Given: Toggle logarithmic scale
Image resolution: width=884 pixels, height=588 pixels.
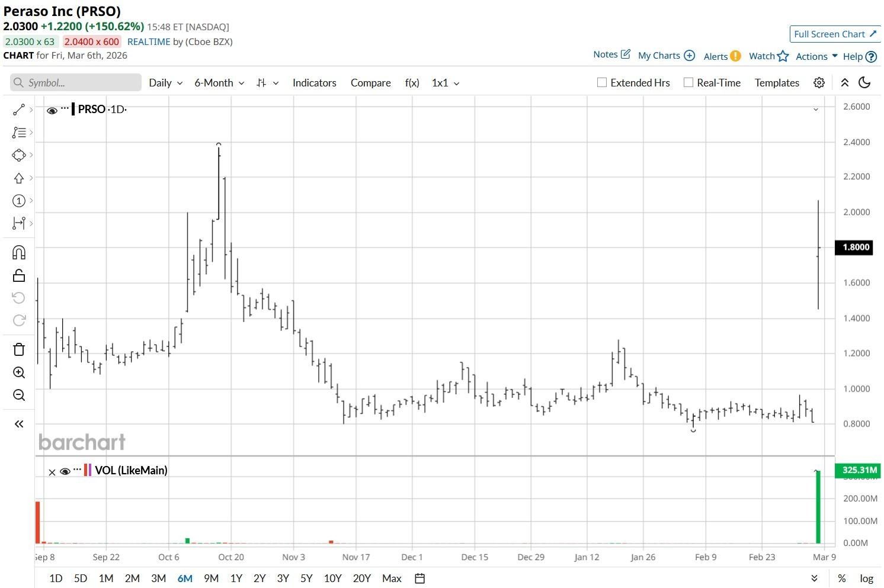Looking at the screenshot, I should tap(867, 579).
